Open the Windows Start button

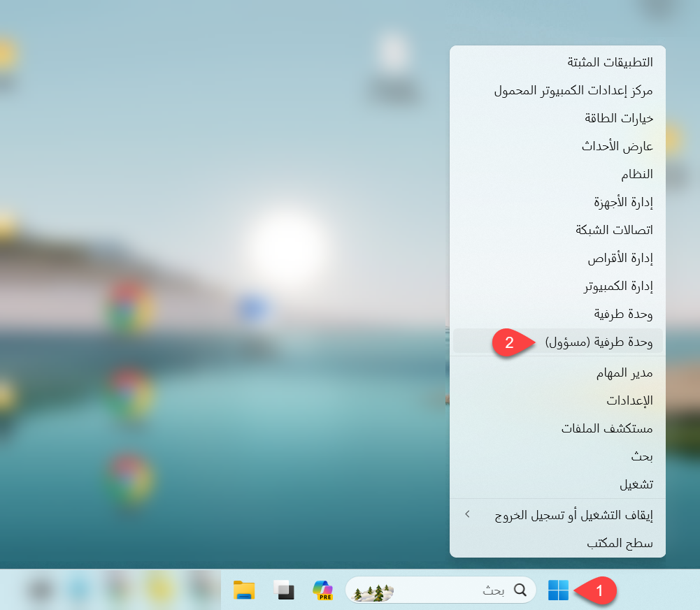558,590
